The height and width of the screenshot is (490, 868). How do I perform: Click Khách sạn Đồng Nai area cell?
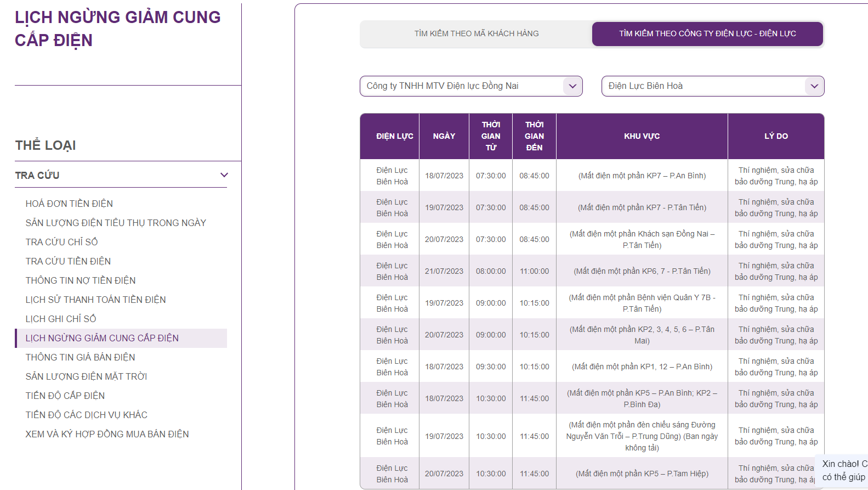tap(642, 239)
